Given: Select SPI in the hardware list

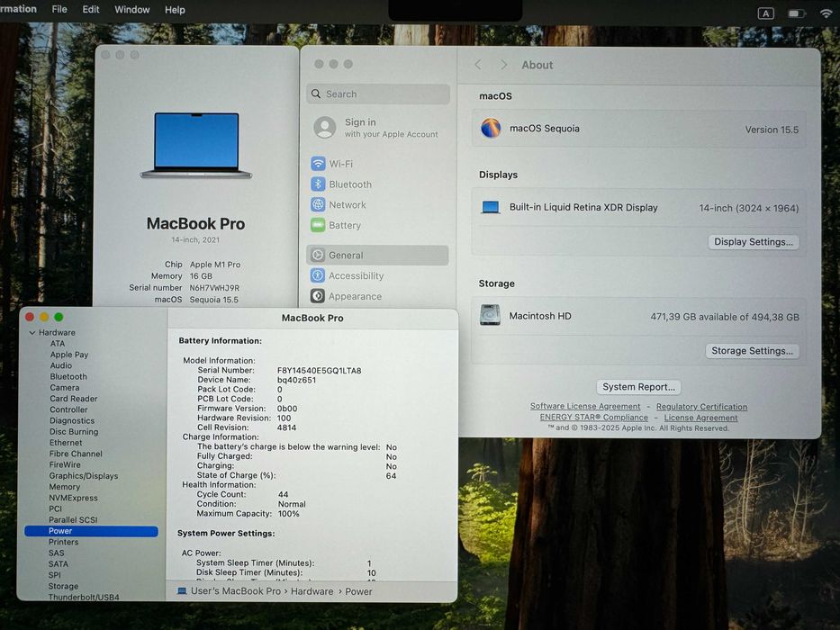Looking at the screenshot, I should 55,575.
